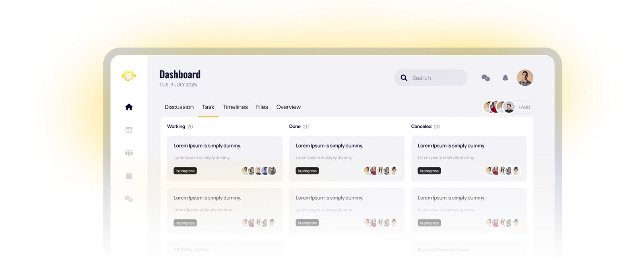
Task: Open the user profile avatar at top right
Action: (x=525, y=78)
